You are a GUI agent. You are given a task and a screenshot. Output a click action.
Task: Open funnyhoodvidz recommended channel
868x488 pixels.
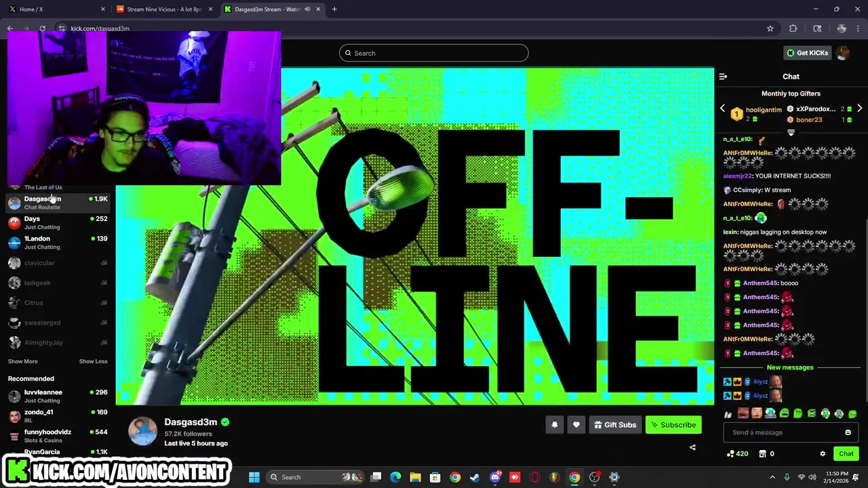(x=58, y=436)
